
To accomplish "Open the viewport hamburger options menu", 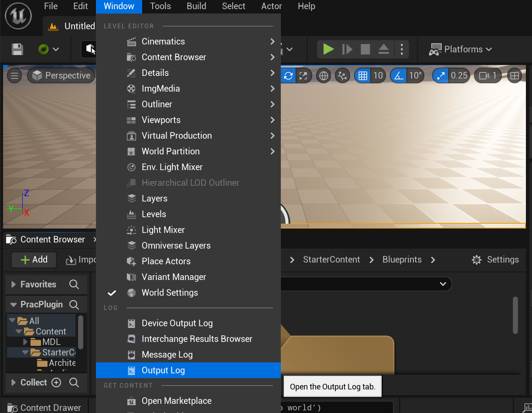I will coord(14,76).
